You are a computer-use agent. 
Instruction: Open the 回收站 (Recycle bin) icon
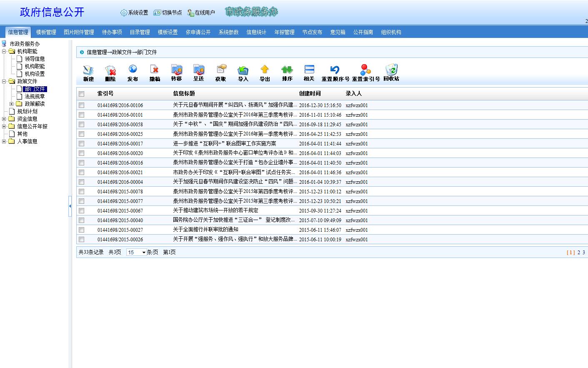point(391,70)
